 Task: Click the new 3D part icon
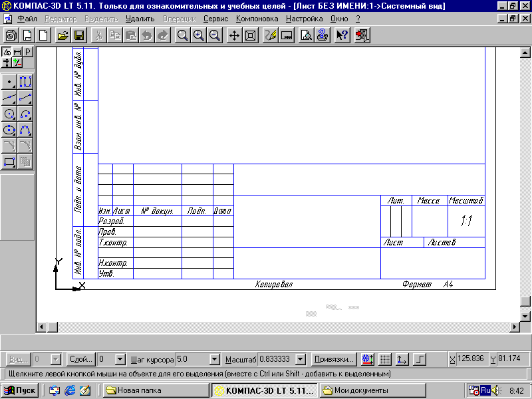tap(11, 35)
